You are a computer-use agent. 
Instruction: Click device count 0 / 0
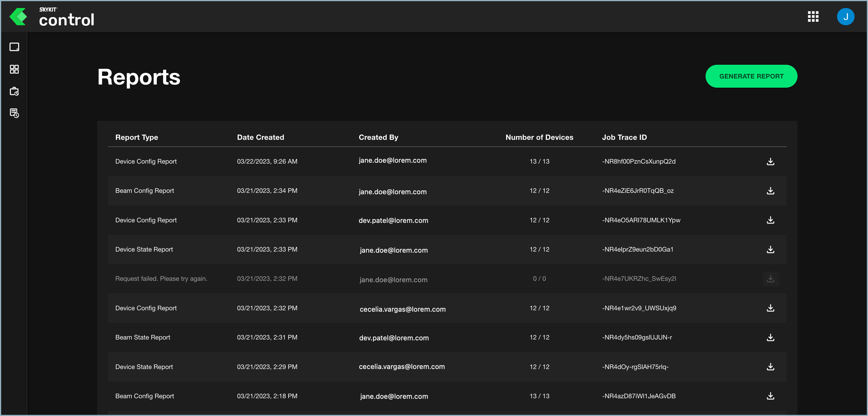click(539, 279)
